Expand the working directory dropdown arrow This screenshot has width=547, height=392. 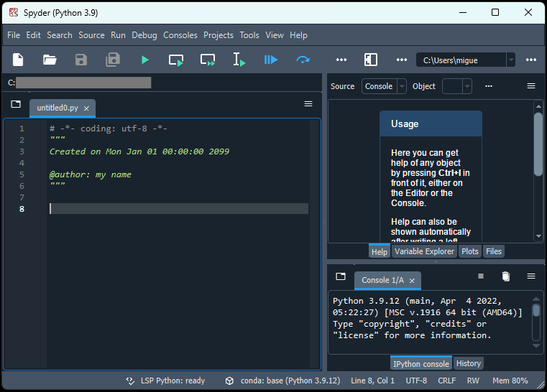(510, 60)
